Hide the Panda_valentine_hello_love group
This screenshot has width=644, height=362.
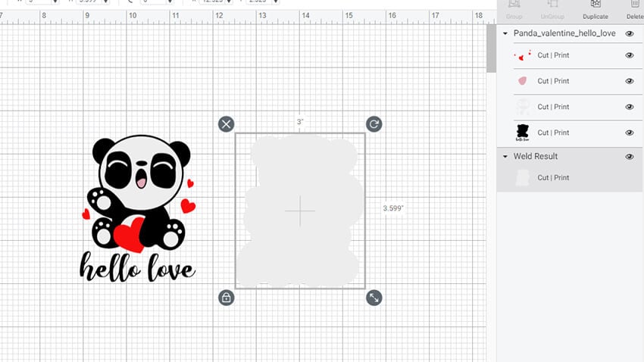[x=629, y=33]
